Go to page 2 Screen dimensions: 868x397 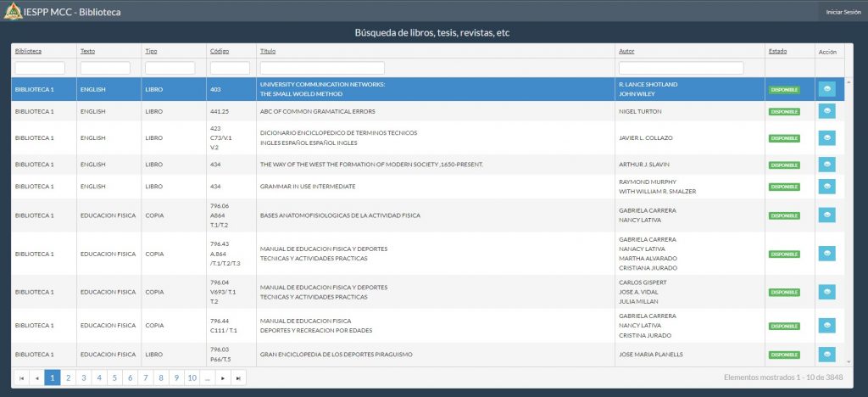tap(68, 377)
